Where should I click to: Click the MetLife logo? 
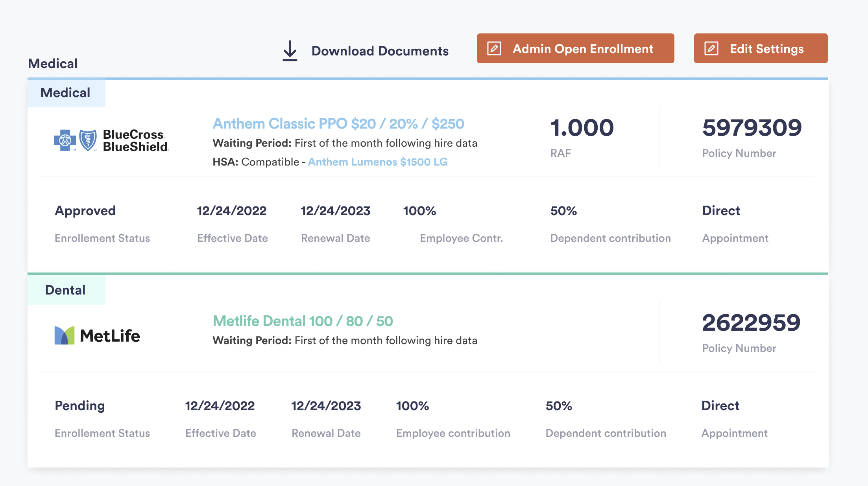[97, 335]
